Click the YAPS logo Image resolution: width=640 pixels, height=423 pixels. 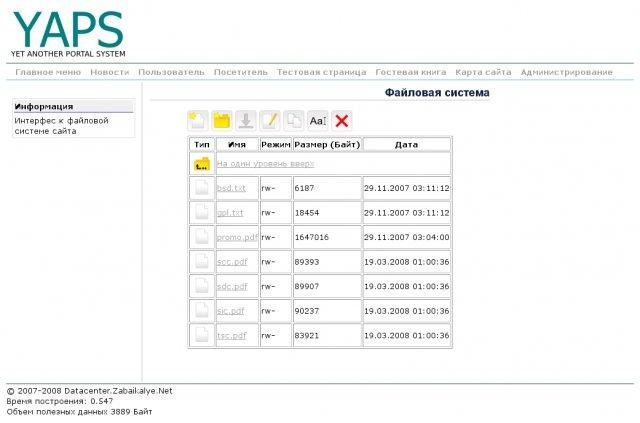coord(68,33)
